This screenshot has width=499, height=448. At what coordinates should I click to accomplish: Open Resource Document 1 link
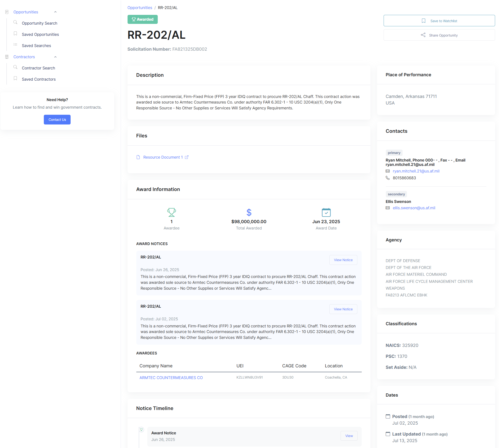[163, 157]
